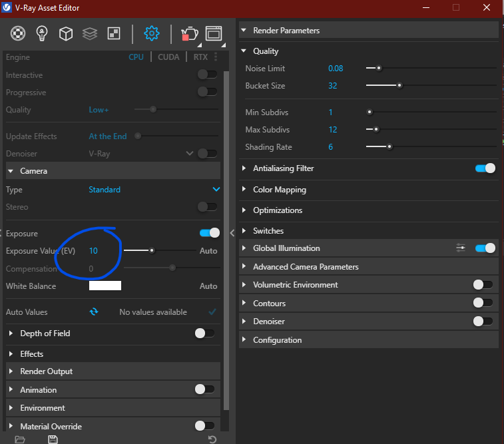Open the Geometry category cube icon
504x444 pixels.
pos(65,33)
